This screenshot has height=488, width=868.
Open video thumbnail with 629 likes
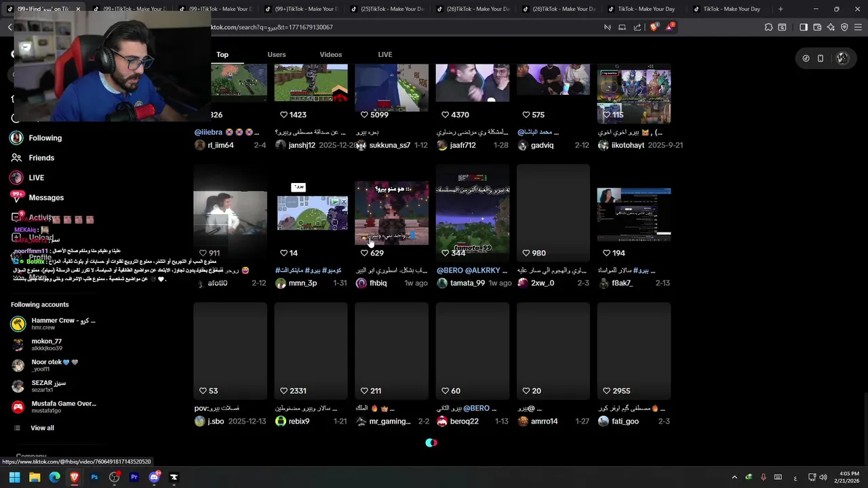pyautogui.click(x=391, y=212)
